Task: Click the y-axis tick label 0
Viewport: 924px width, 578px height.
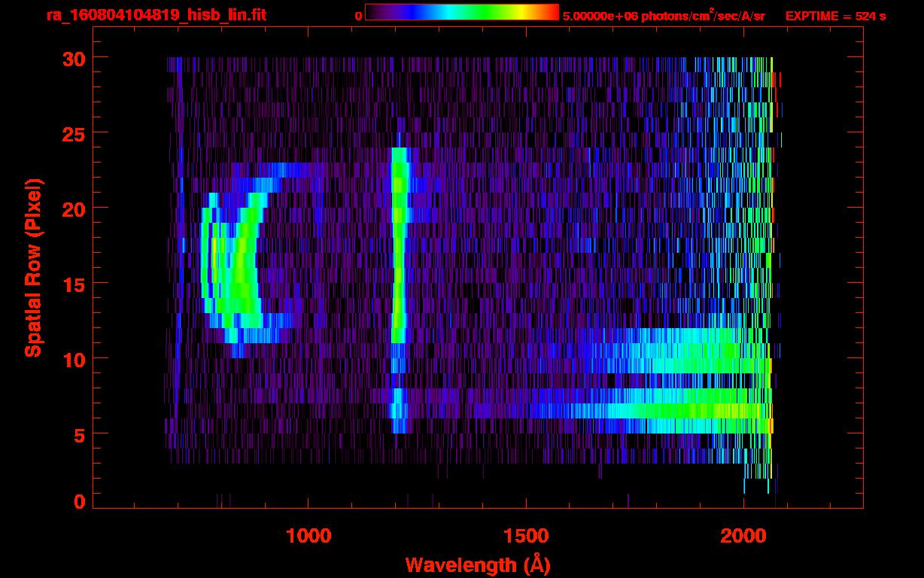Action: 79,502
